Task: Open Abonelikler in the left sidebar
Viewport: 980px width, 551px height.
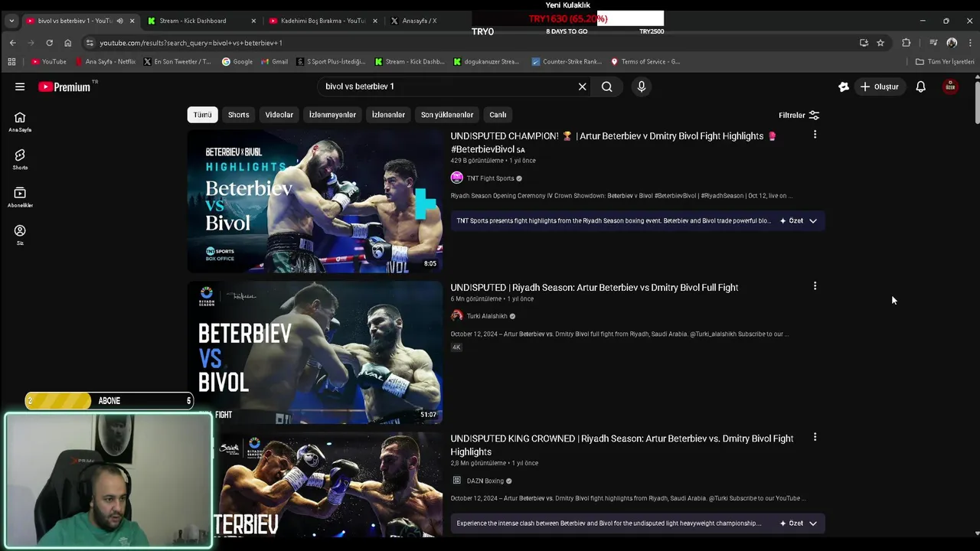Action: [20, 197]
